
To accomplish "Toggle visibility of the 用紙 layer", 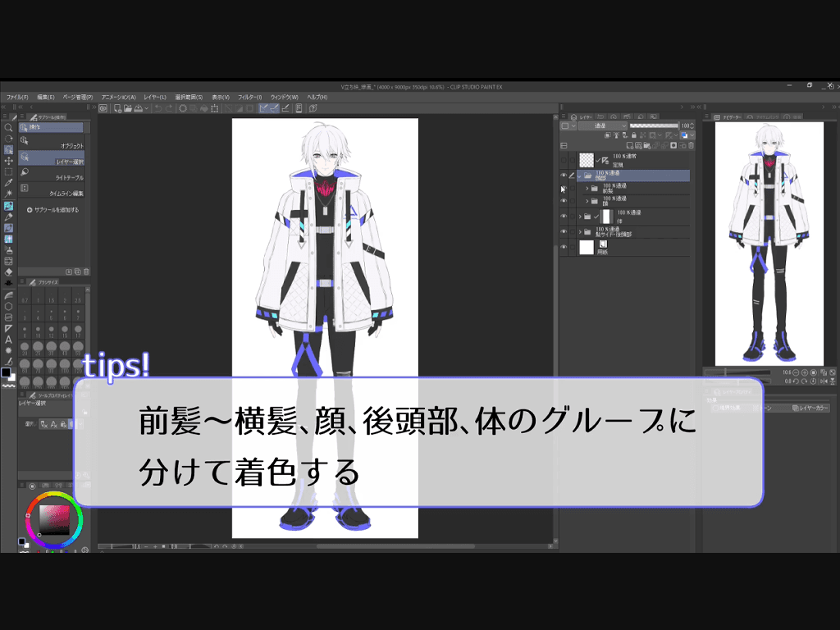I will pos(564,246).
